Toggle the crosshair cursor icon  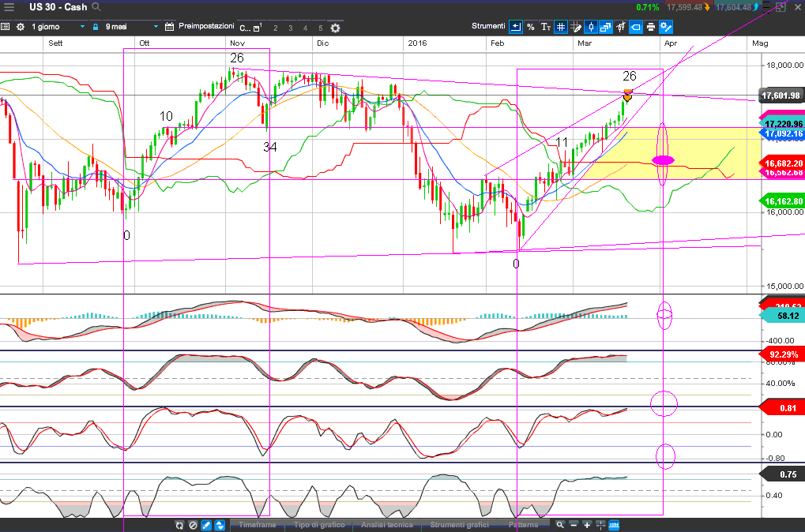coord(600,525)
